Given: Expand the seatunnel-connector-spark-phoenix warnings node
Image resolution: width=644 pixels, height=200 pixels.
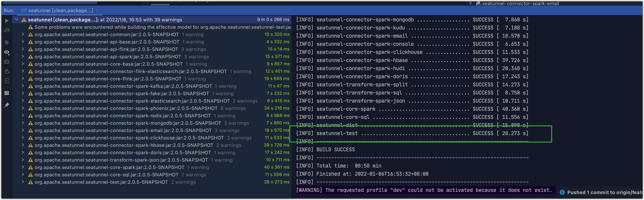Looking at the screenshot, I should tap(23, 108).
